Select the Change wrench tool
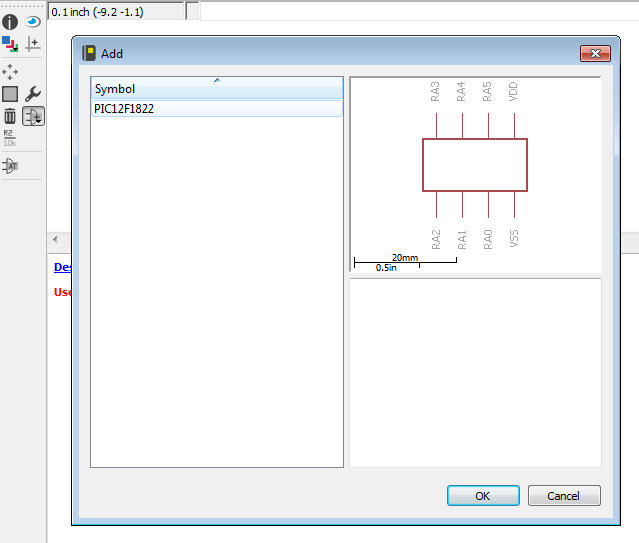 (x=33, y=94)
